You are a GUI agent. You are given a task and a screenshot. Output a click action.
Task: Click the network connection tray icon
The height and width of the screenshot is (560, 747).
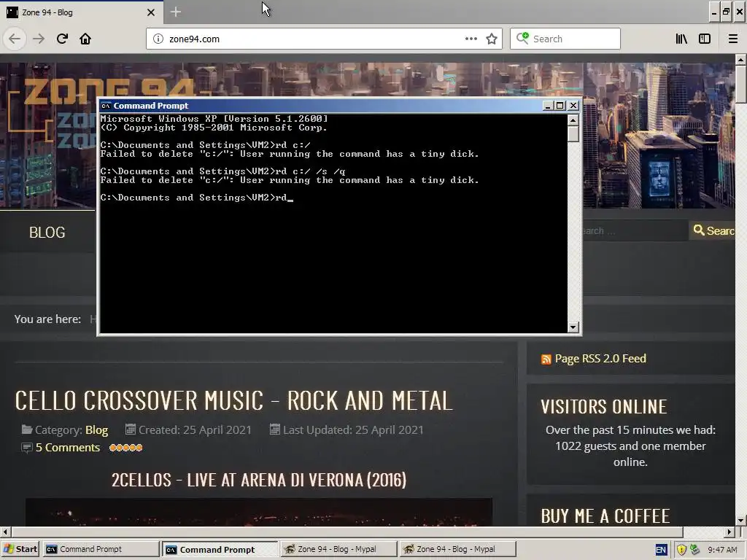(x=695, y=550)
